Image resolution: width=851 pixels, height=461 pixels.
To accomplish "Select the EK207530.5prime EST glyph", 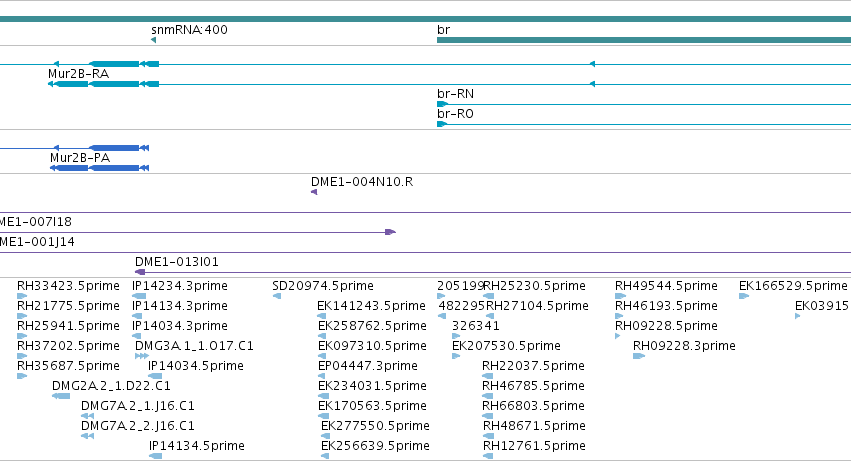I will [x=456, y=356].
